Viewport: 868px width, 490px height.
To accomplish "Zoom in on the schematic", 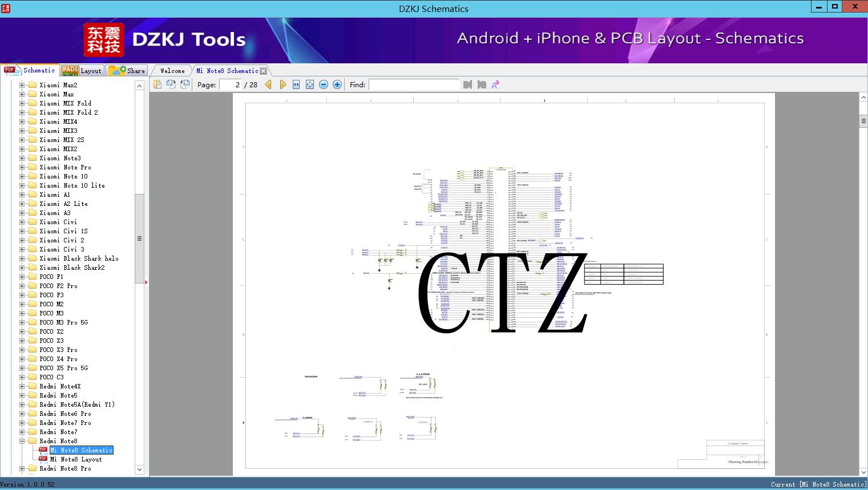I will tap(337, 84).
